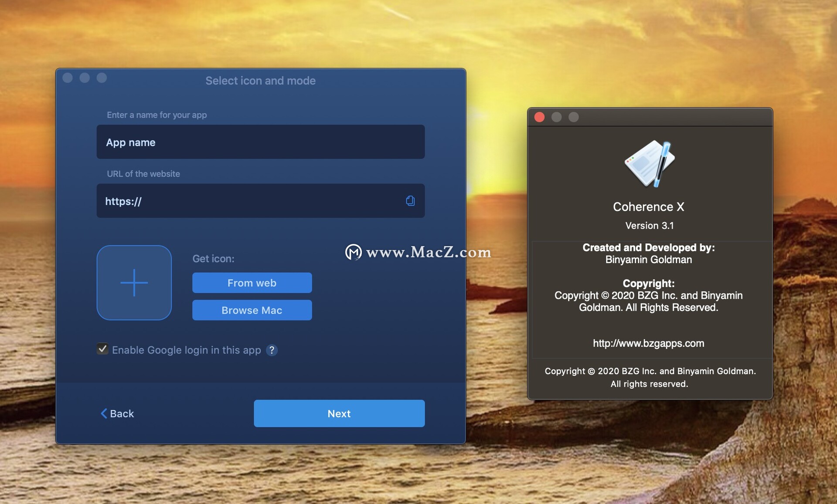This screenshot has width=837, height=504.
Task: Click the plus icon to add app icon
Action: 135,283
